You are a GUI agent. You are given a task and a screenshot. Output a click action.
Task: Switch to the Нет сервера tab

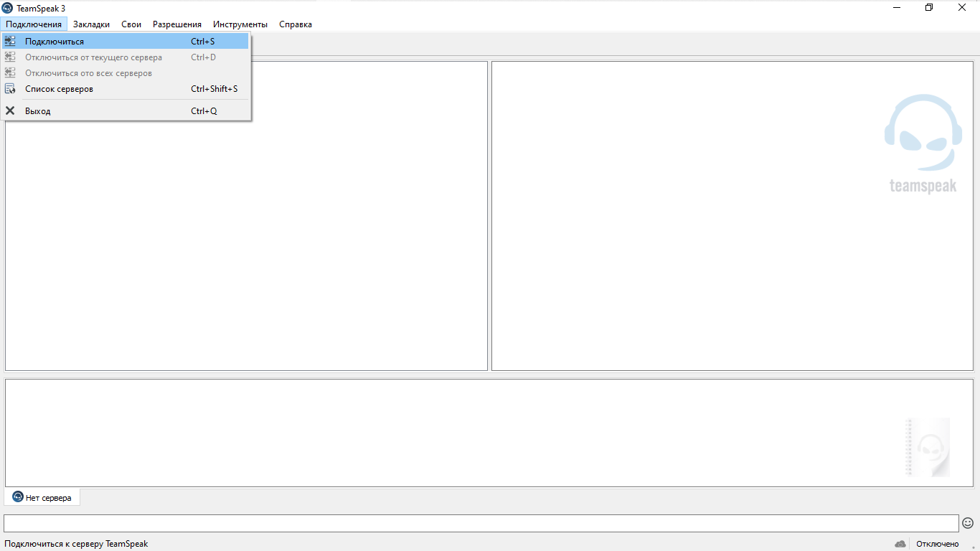pyautogui.click(x=42, y=497)
